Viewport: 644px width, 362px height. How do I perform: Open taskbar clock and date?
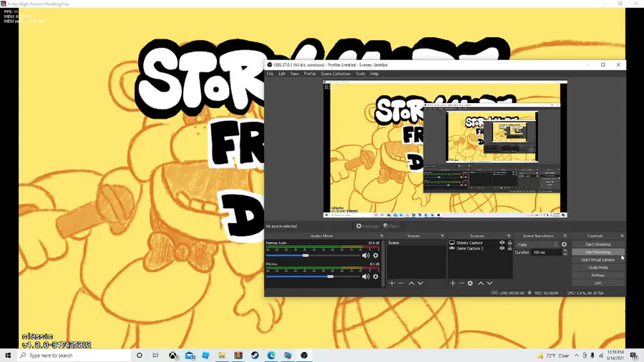tap(615, 356)
